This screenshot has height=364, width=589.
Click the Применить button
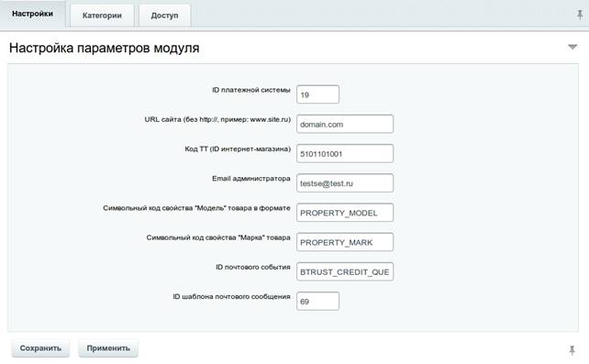coord(108,348)
